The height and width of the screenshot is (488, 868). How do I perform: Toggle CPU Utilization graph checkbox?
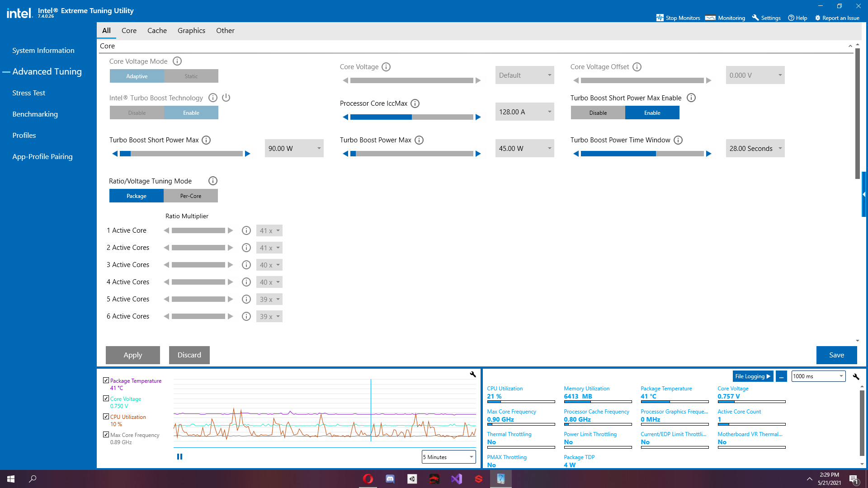point(106,417)
